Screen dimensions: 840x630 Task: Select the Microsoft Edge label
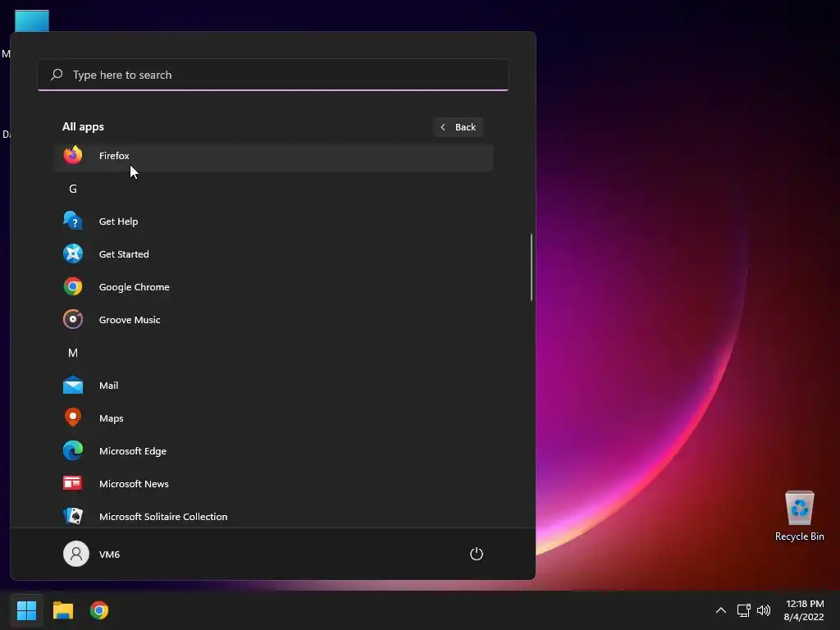(133, 451)
